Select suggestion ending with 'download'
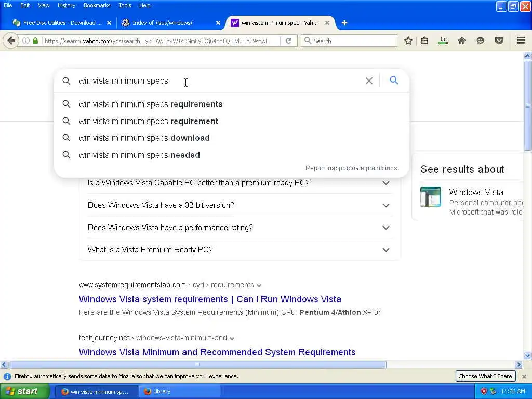Viewport: 532px width, 399px height. pyautogui.click(x=231, y=138)
